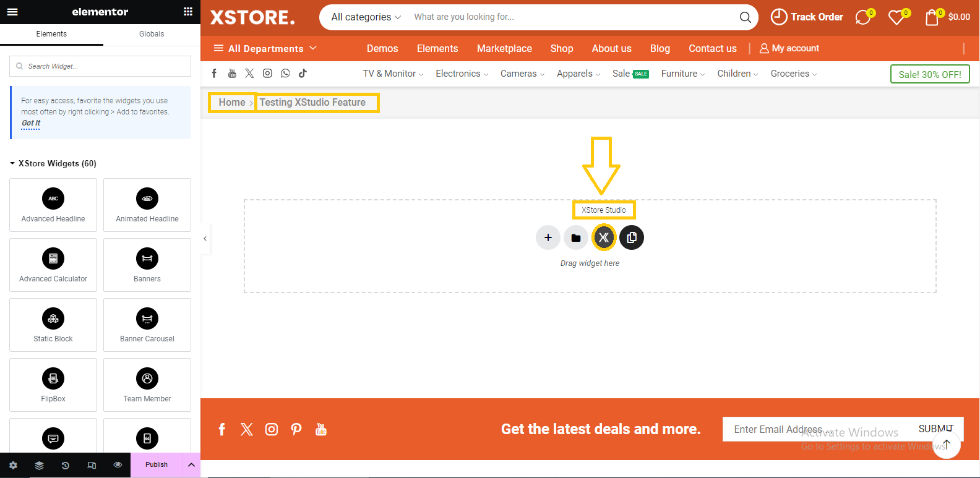This screenshot has height=478, width=980.
Task: Open the Shop menu item
Action: tap(562, 48)
